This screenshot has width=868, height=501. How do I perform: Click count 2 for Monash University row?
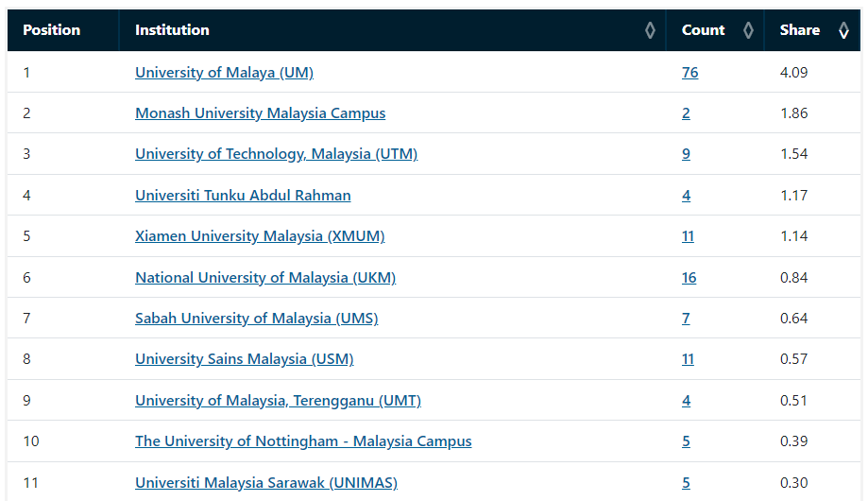686,113
